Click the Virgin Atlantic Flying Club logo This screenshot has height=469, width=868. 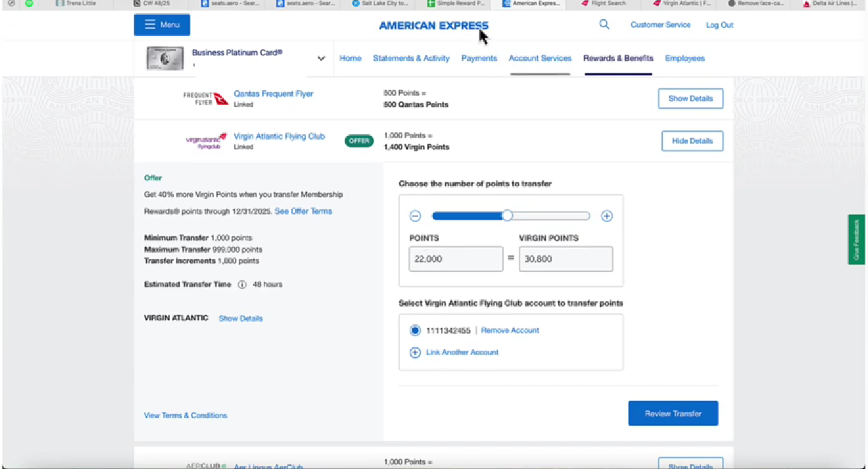[206, 141]
